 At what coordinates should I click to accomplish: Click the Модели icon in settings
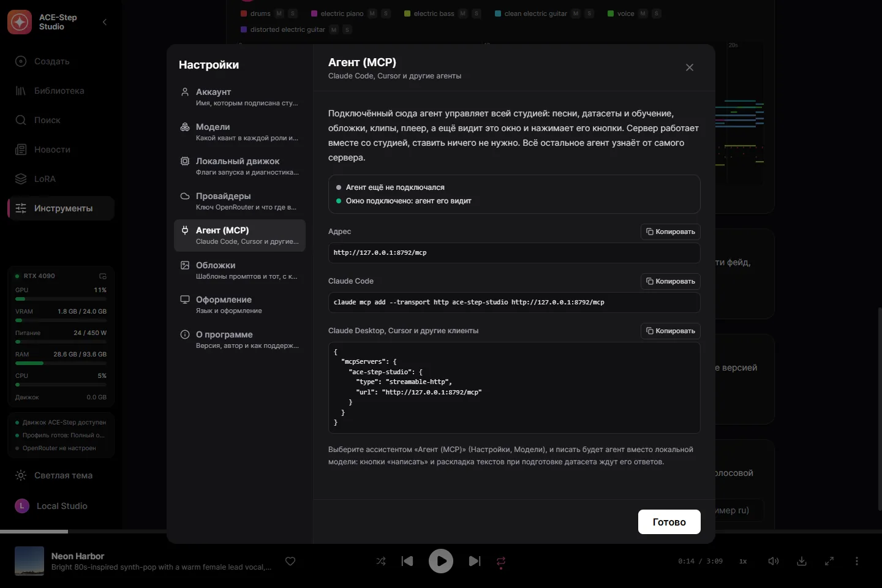[185, 127]
